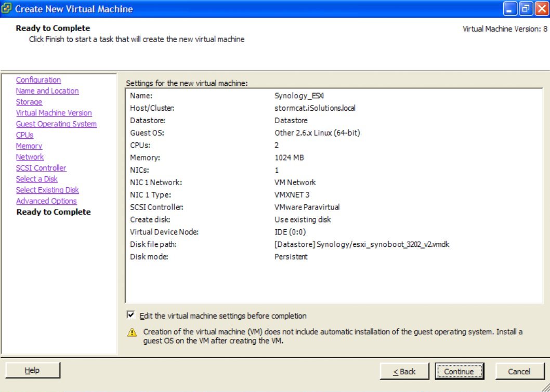Click the VMware icon in the title bar
Screen dimensions: 550x392
coord(6,8)
